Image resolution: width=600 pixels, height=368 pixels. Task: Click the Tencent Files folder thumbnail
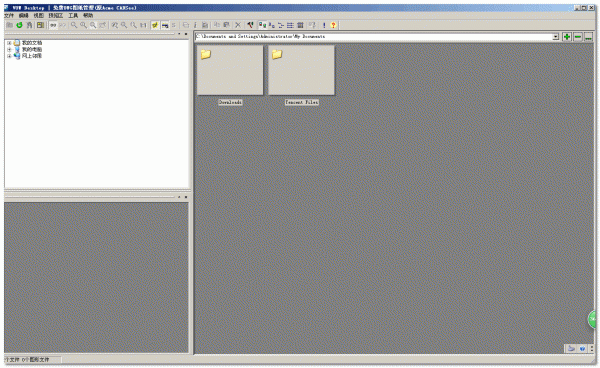(x=302, y=70)
